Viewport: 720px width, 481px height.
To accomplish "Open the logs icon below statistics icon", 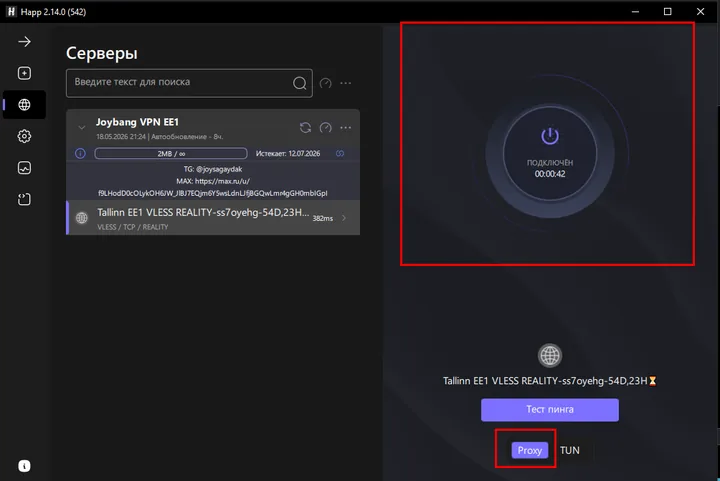I will (x=24, y=199).
